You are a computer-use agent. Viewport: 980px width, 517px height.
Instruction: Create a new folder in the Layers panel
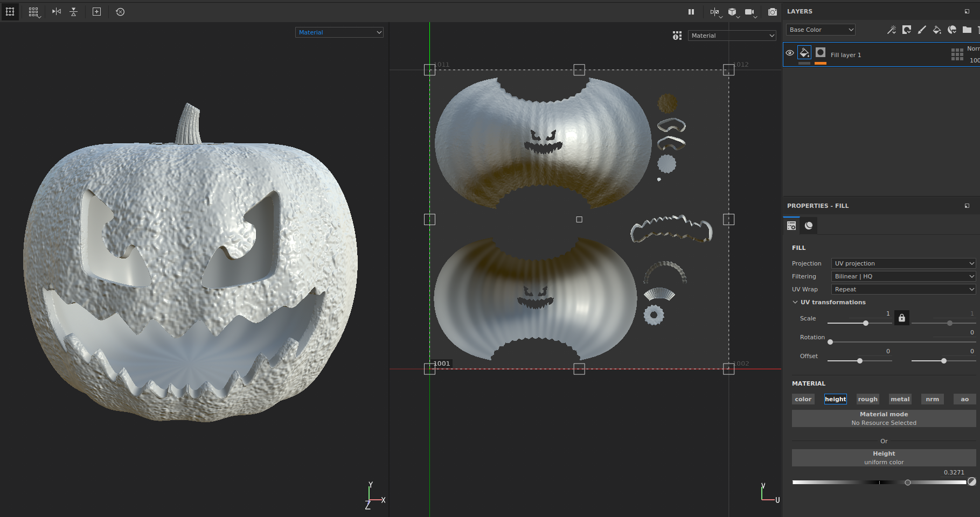point(967,30)
